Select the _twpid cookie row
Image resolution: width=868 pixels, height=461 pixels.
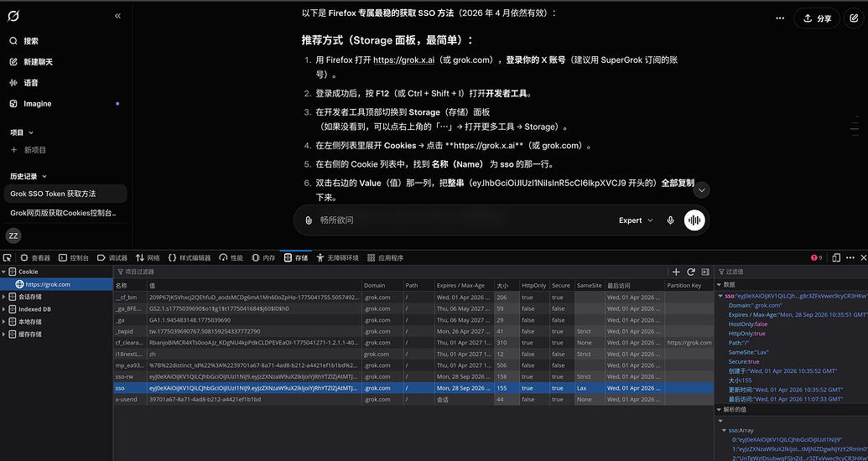click(413, 331)
